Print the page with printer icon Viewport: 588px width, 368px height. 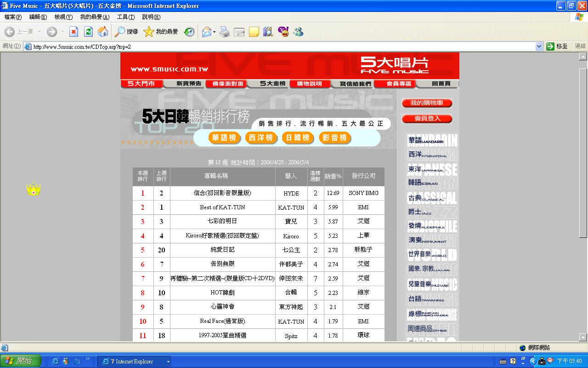tap(224, 32)
